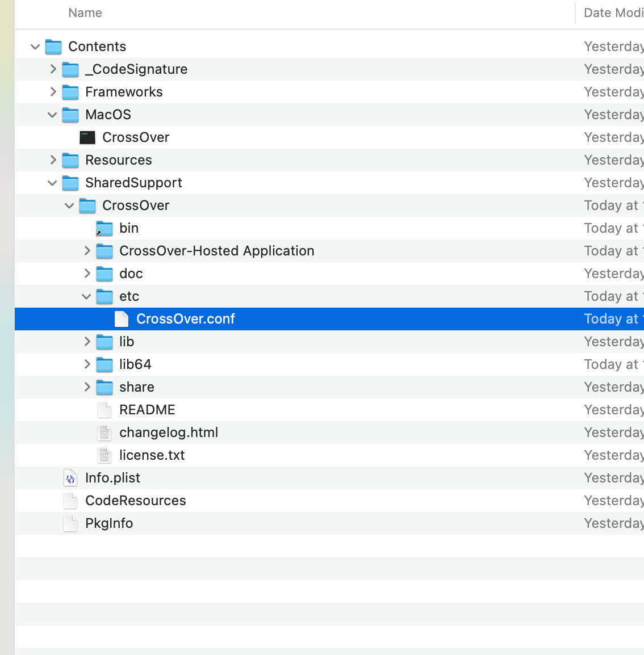Expand the CrossOver-Hosted Application chevron
Viewport: 644px width, 655px height.
point(87,251)
